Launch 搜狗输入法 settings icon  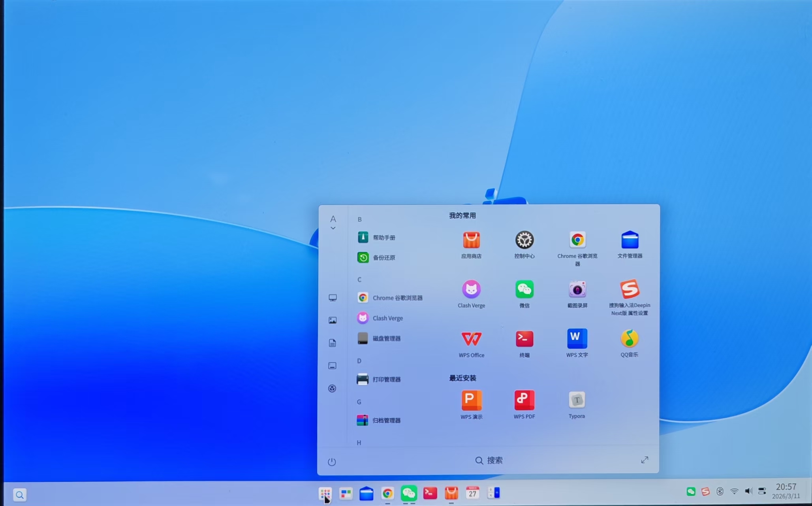(x=630, y=289)
